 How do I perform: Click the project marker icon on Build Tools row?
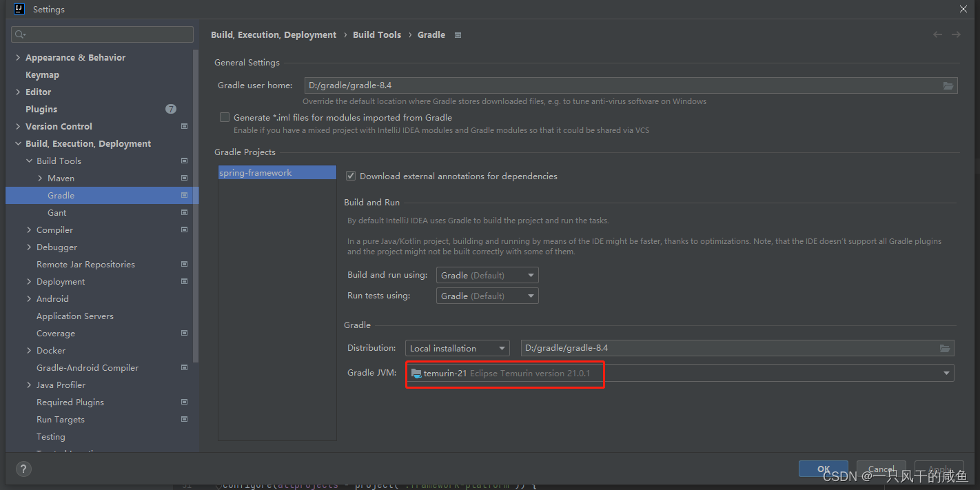pos(184,161)
